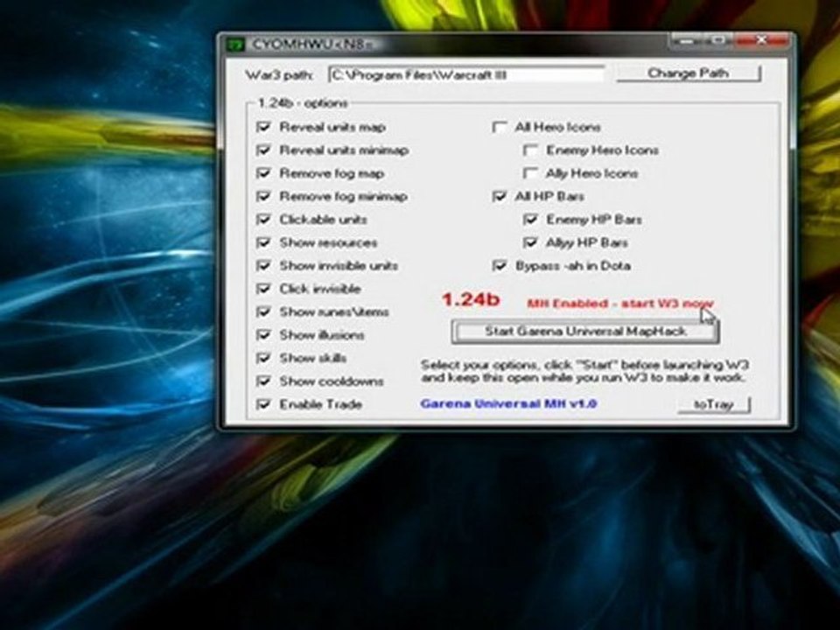Click the application icon in title bar
This screenshot has width=840, height=630.
234,44
